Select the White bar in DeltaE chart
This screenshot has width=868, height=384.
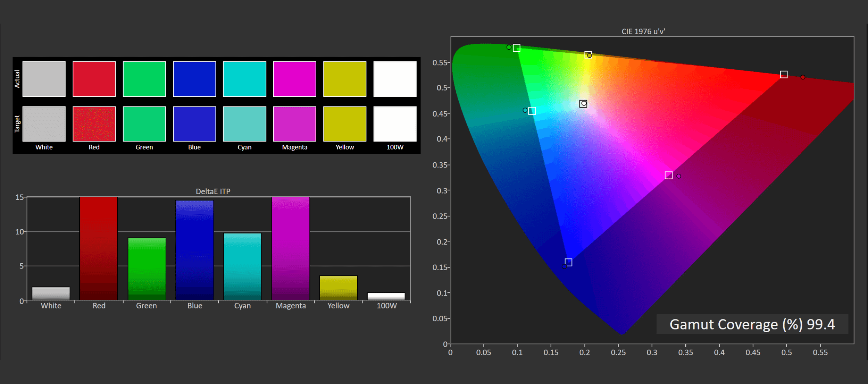pyautogui.click(x=51, y=293)
